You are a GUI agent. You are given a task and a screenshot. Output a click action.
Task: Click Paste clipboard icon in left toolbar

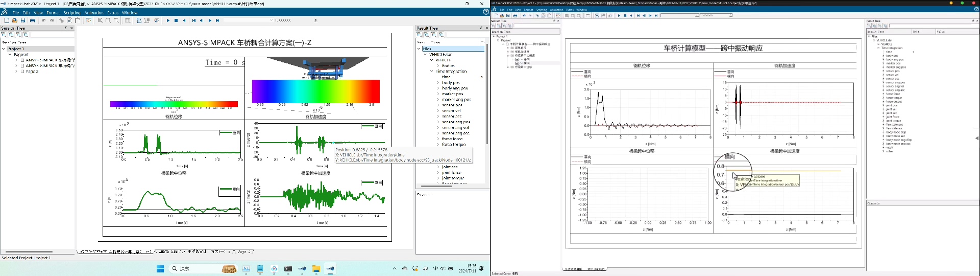78,20
